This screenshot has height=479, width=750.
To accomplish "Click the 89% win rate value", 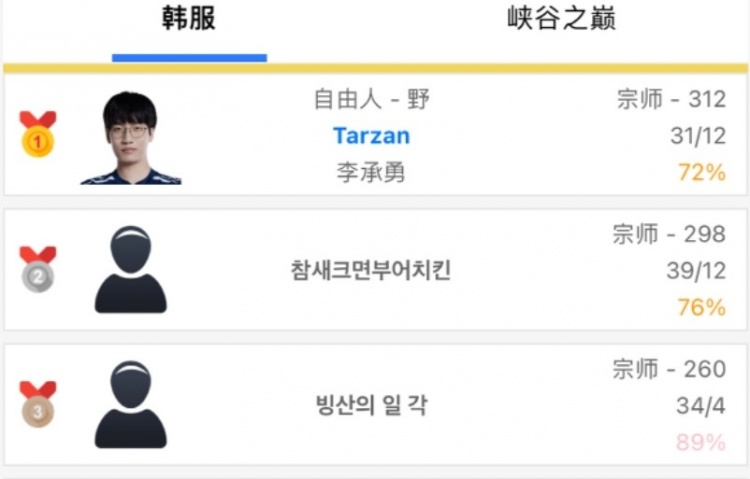I will point(701,442).
